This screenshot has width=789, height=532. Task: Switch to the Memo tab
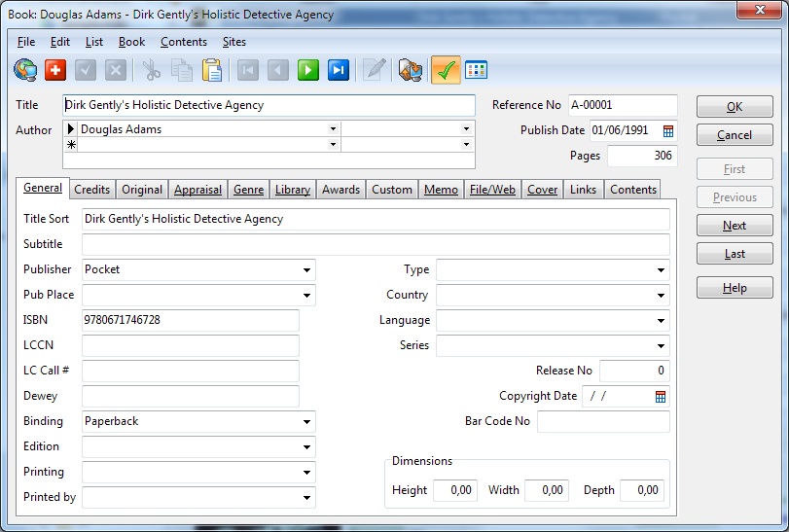tap(441, 190)
